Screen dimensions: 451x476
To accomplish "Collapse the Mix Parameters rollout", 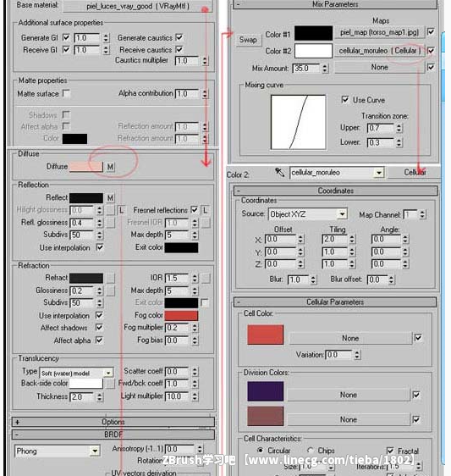I will click(335, 4).
